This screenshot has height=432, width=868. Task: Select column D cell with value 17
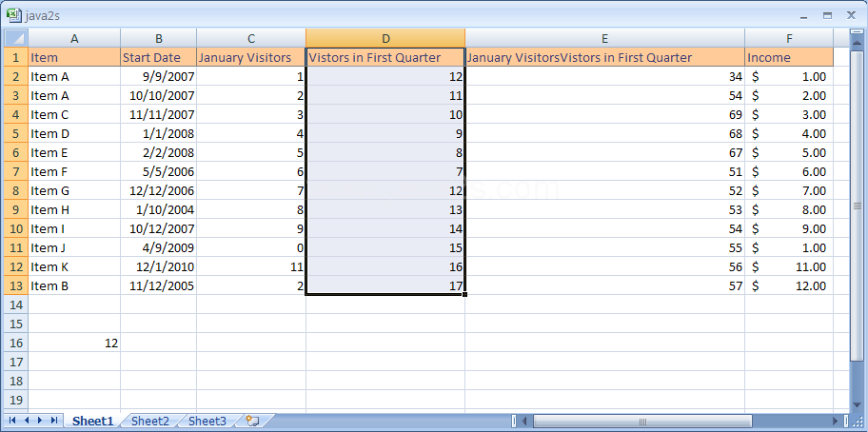[x=385, y=285]
